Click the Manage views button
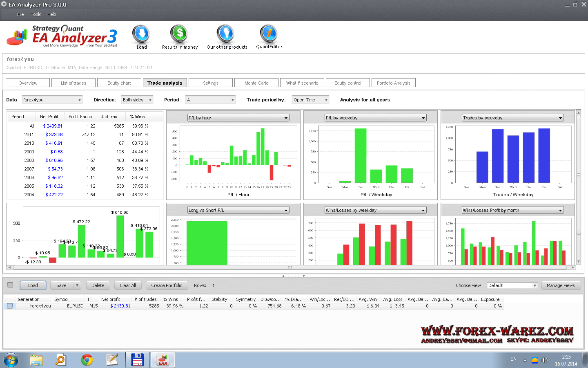588x368 pixels. [560, 285]
